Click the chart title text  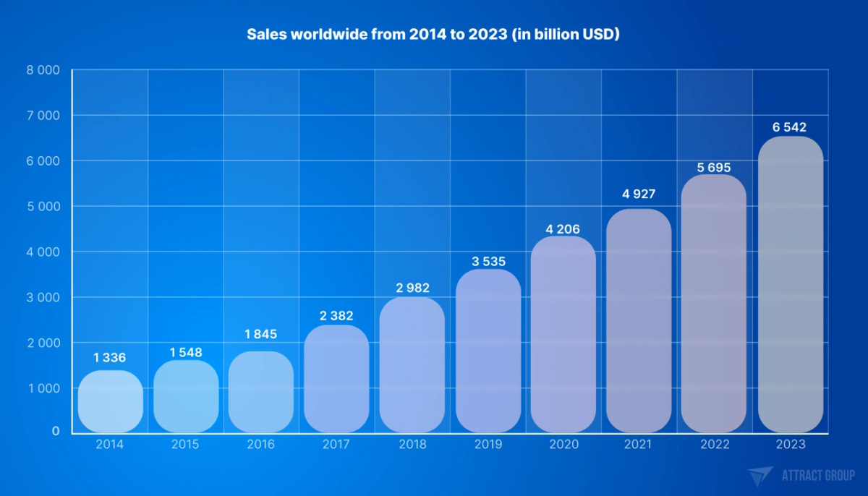(x=434, y=33)
